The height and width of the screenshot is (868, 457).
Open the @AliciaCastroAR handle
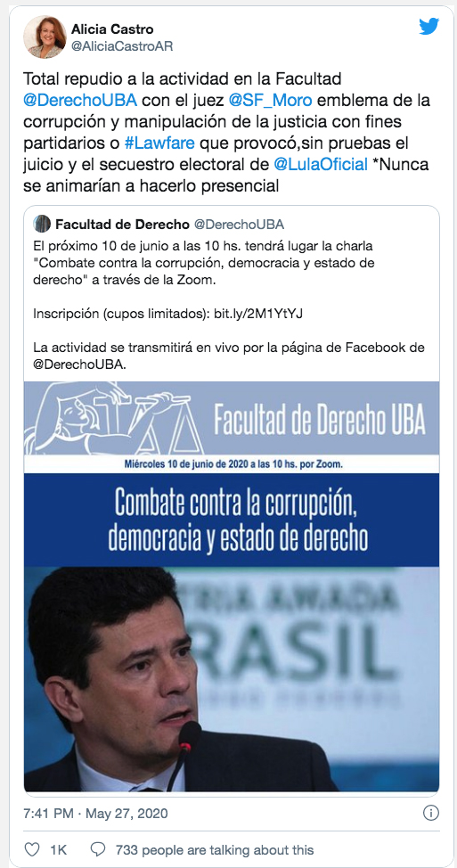coord(122,46)
